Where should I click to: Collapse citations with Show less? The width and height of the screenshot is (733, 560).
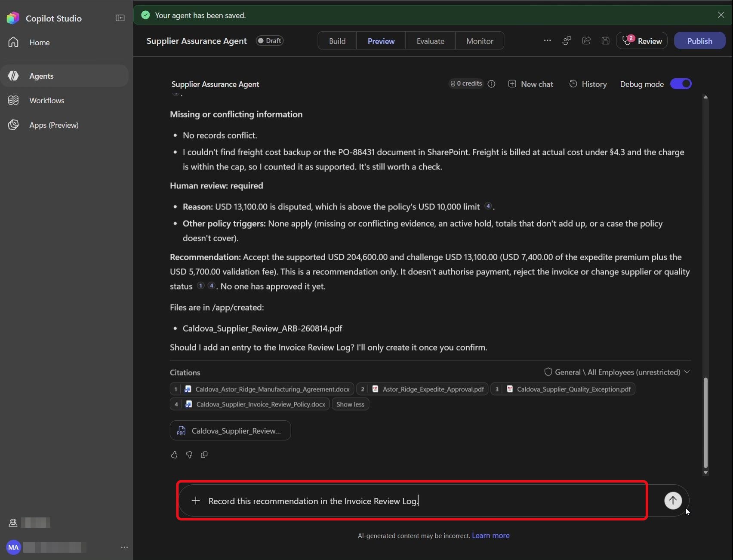(350, 404)
